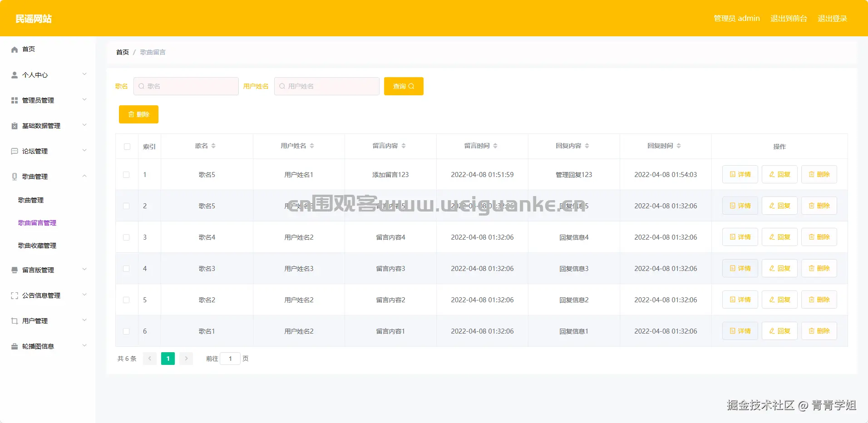Expand the 公告信息管理 submenu chevron
868x423 pixels.
tap(84, 295)
